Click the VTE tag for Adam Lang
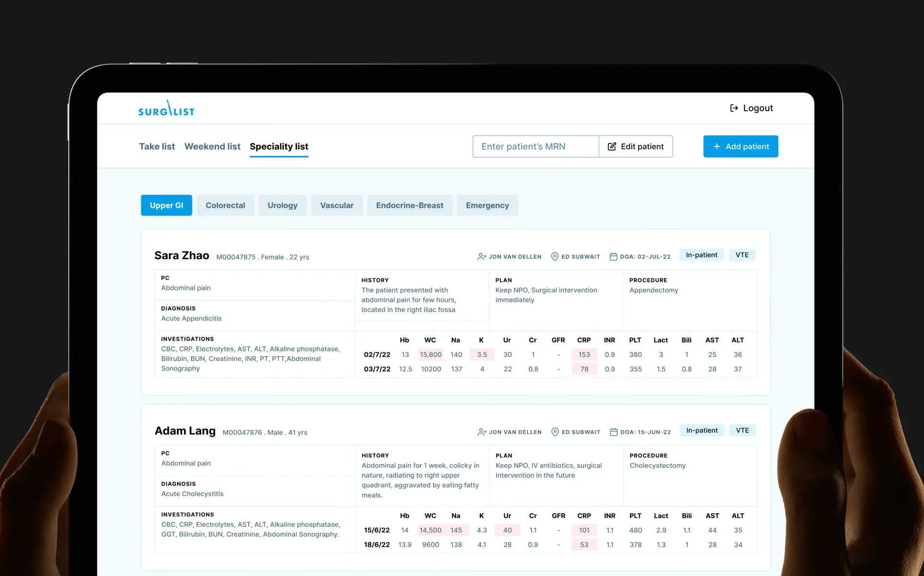924x576 pixels. [742, 430]
